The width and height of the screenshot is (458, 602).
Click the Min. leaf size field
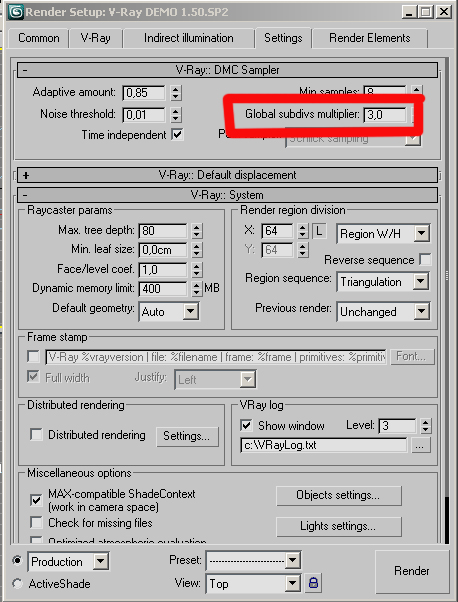coord(163,250)
